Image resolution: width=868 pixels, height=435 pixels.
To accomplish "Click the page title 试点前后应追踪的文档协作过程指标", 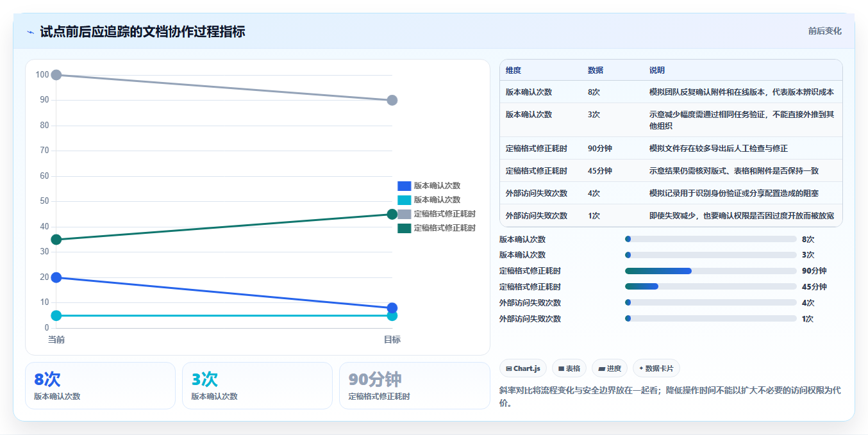I will [142, 32].
